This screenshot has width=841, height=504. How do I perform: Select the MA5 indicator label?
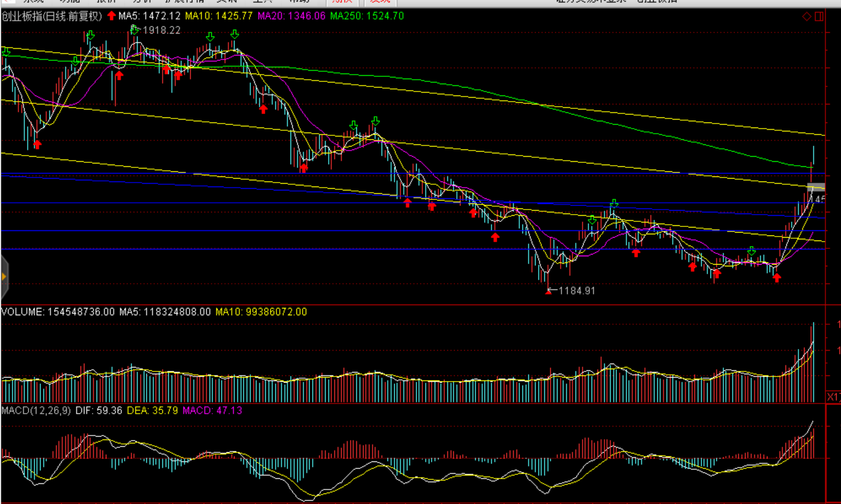[x=149, y=16]
